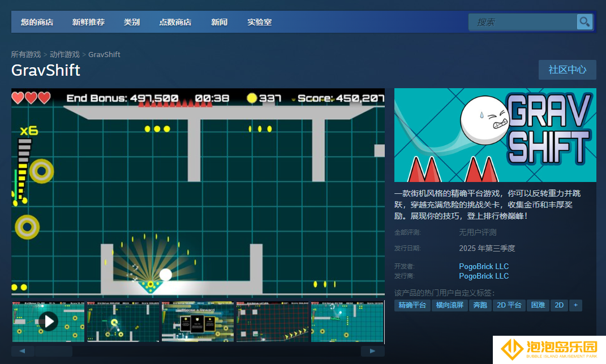Click the GravShift capsule header image
606x364 pixels.
point(495,135)
